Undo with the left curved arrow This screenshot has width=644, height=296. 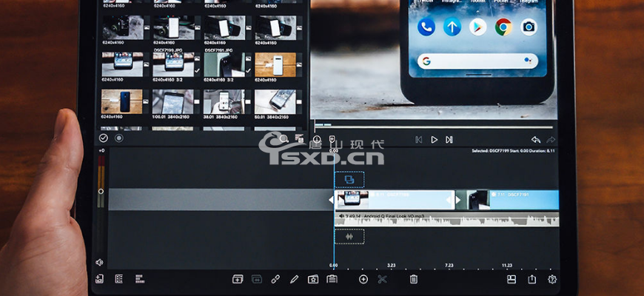(x=536, y=140)
